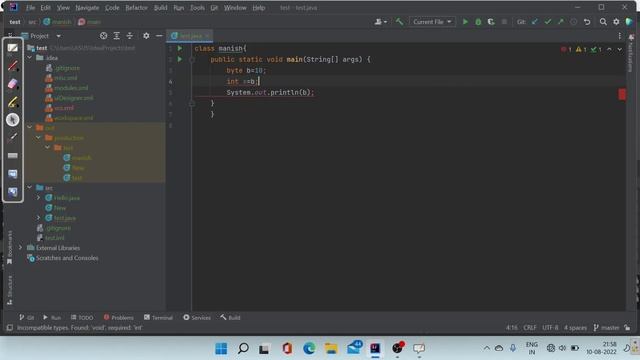Open editor tabs more options (three dots)
Screen dimensions: 640x360
[620, 36]
